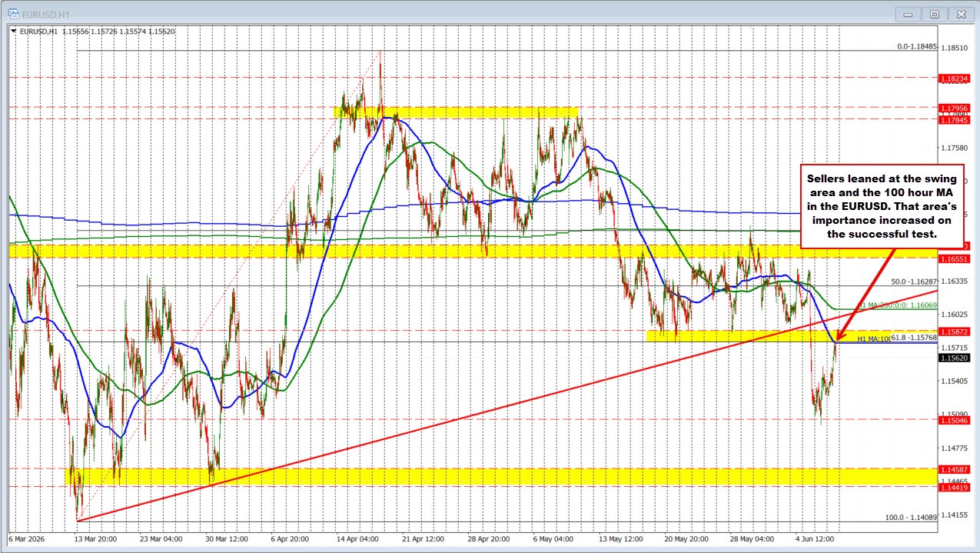Close the EURUSD,H1 chart window

pos(961,13)
